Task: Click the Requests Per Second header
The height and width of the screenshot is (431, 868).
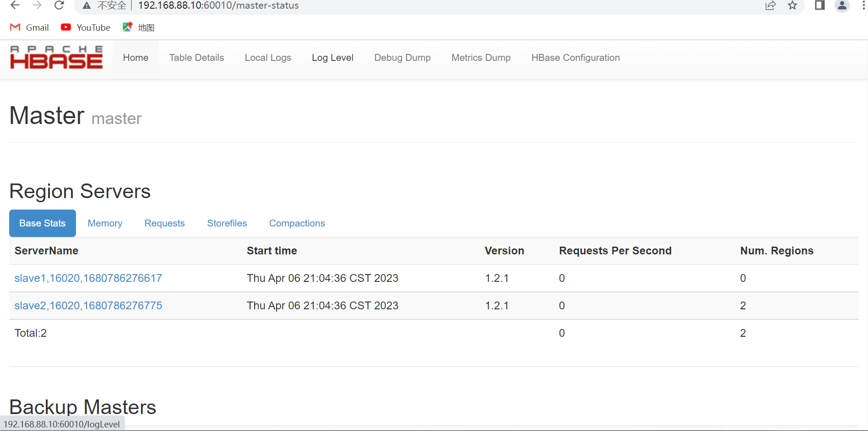Action: click(615, 251)
